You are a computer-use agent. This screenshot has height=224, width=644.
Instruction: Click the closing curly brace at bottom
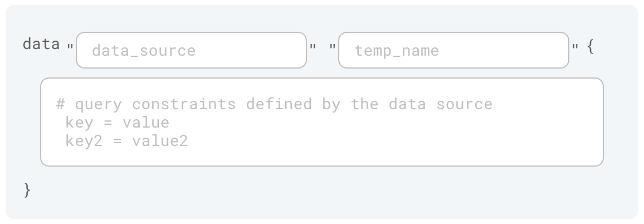pos(27,191)
